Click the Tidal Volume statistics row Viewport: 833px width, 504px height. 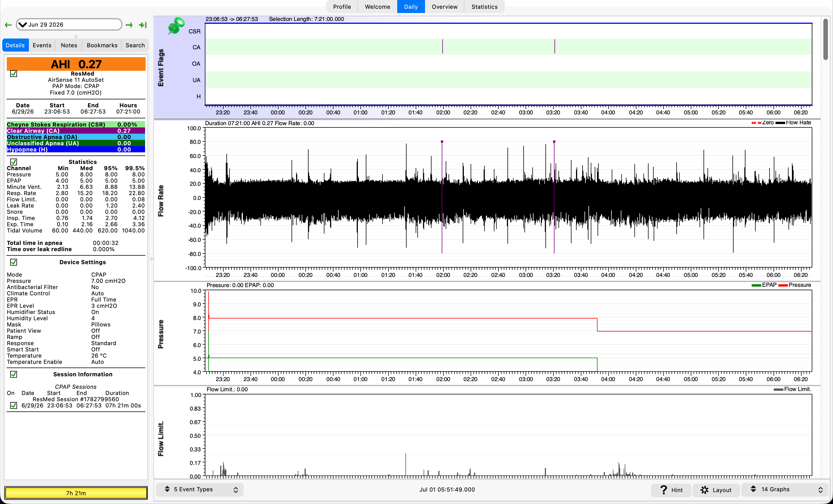click(76, 230)
